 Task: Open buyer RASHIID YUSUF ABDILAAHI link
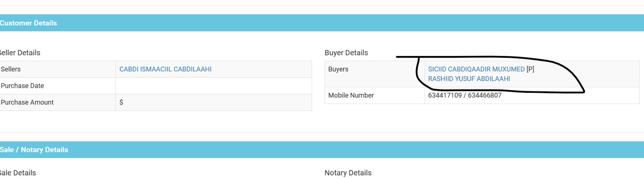(x=469, y=79)
